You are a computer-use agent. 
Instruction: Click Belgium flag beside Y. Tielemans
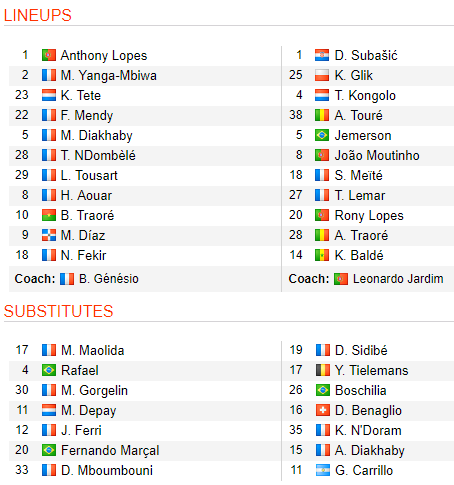pyautogui.click(x=323, y=370)
